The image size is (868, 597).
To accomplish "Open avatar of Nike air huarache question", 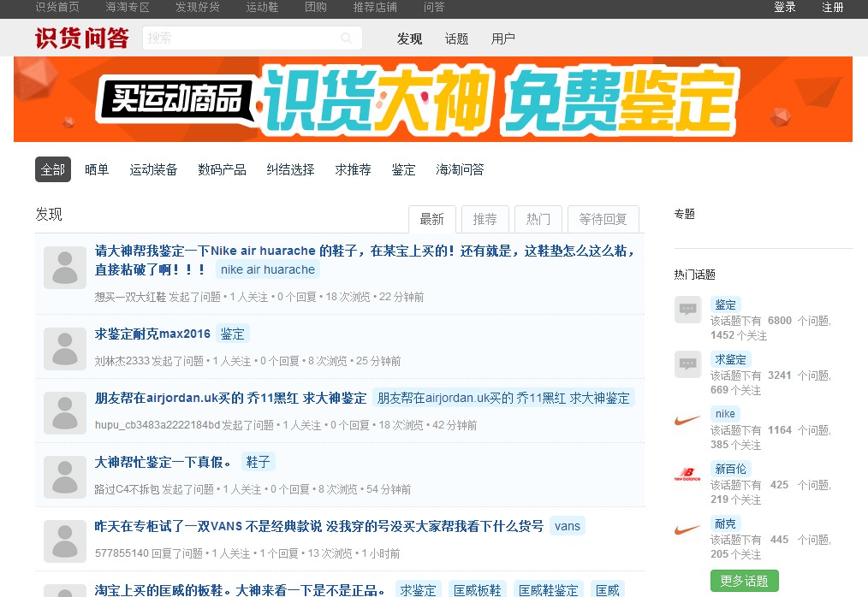I will pos(65,268).
